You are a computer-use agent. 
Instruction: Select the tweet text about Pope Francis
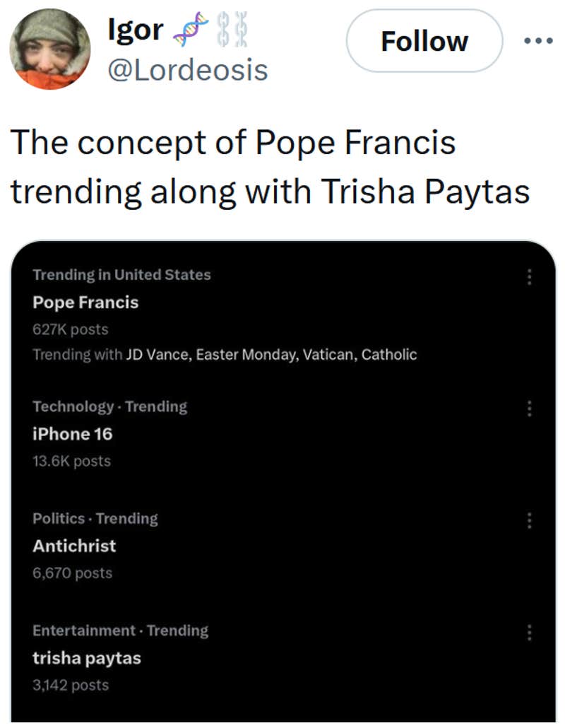coord(233,165)
